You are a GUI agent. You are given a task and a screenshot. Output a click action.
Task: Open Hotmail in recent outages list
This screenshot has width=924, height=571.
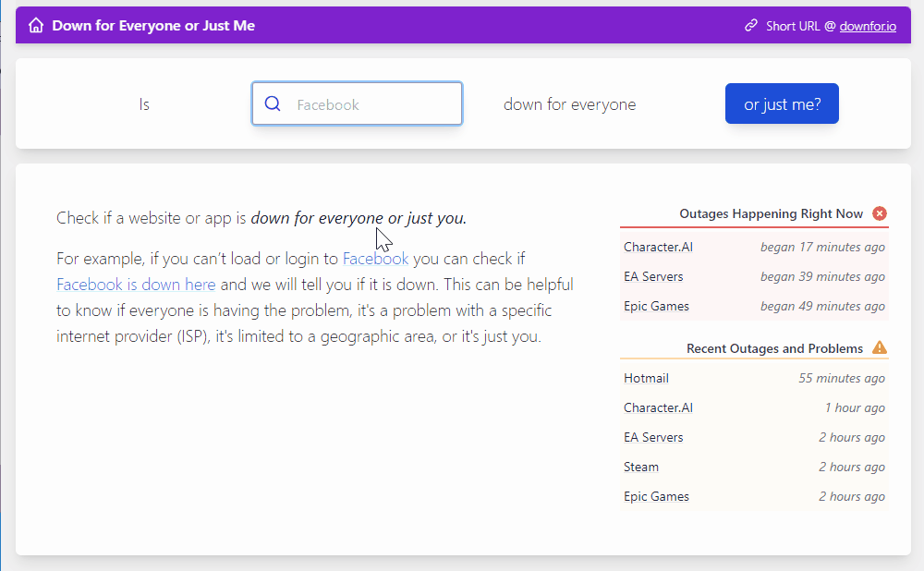coord(646,378)
